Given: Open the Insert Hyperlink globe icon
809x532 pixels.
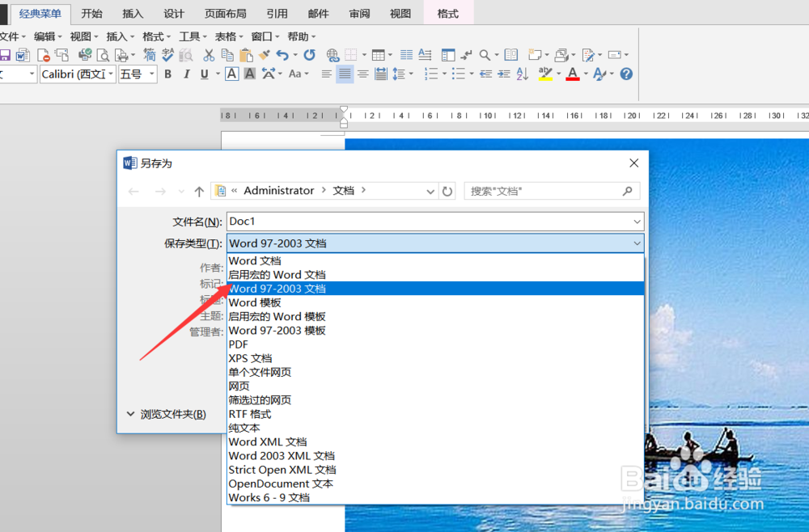Looking at the screenshot, I should (332, 54).
